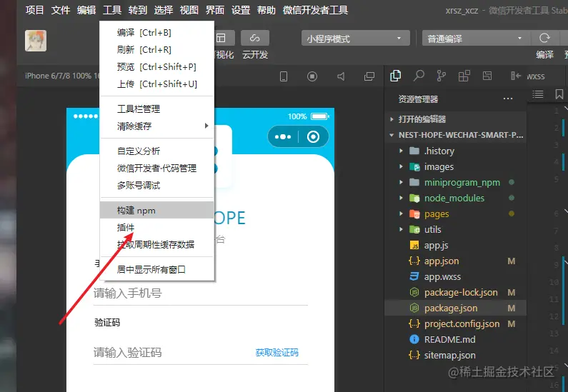Open the explorer files icon in the editor sidebar
This screenshot has width=568, height=392.
point(396,76)
